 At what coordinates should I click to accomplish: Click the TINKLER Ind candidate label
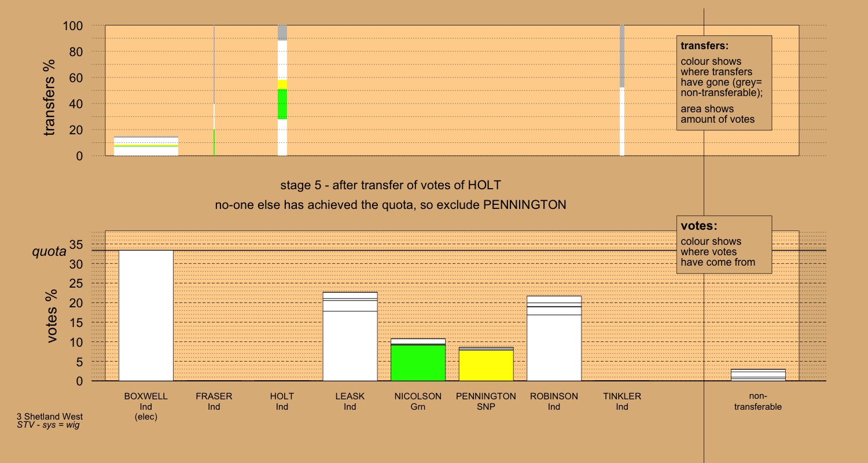tap(622, 402)
